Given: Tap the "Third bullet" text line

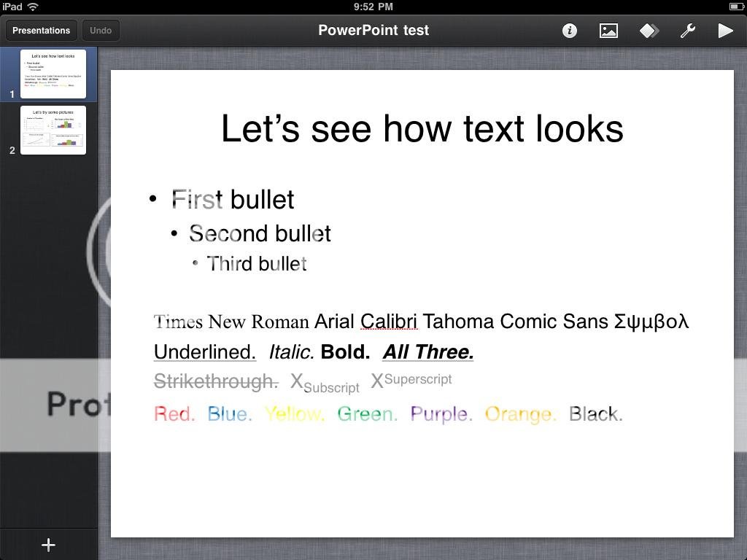Looking at the screenshot, I should 256,263.
